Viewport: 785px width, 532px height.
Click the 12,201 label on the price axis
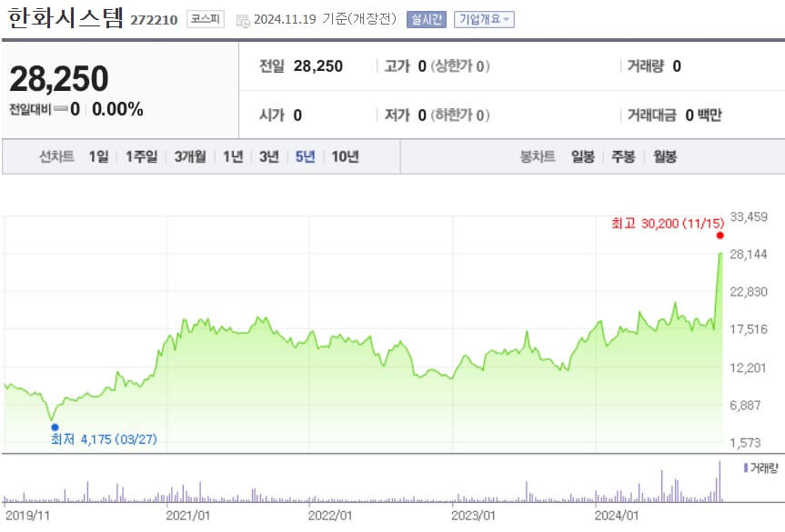749,367
